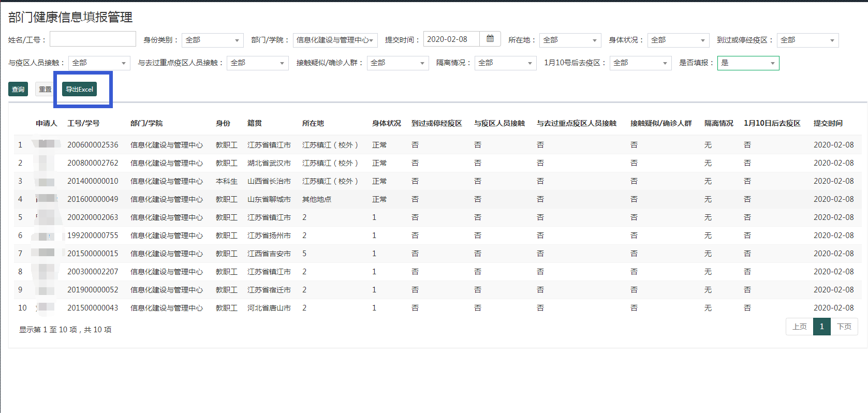Open the 身份类别 dropdown

(213, 40)
